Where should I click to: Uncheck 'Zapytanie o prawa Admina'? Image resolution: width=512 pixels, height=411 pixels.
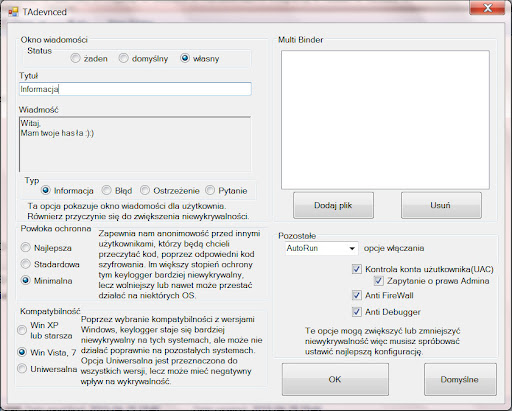click(x=378, y=281)
